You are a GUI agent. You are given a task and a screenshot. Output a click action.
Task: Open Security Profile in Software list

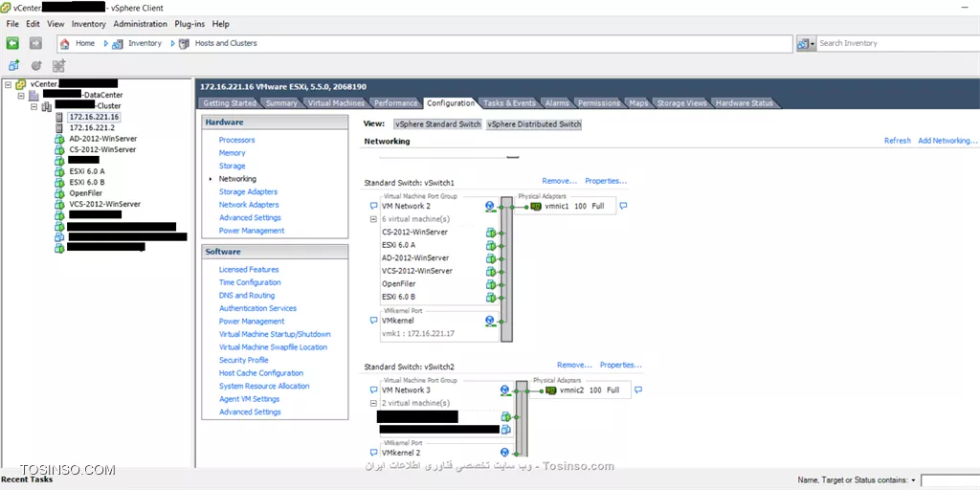(244, 360)
